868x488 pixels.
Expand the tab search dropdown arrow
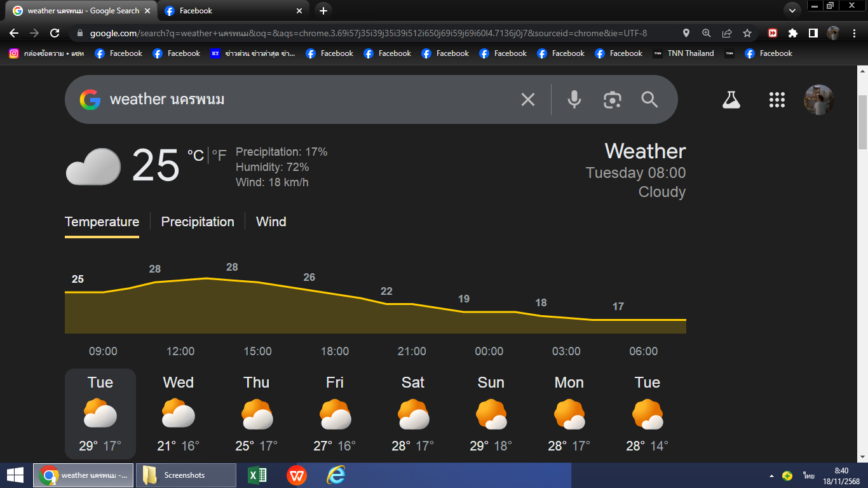[792, 11]
